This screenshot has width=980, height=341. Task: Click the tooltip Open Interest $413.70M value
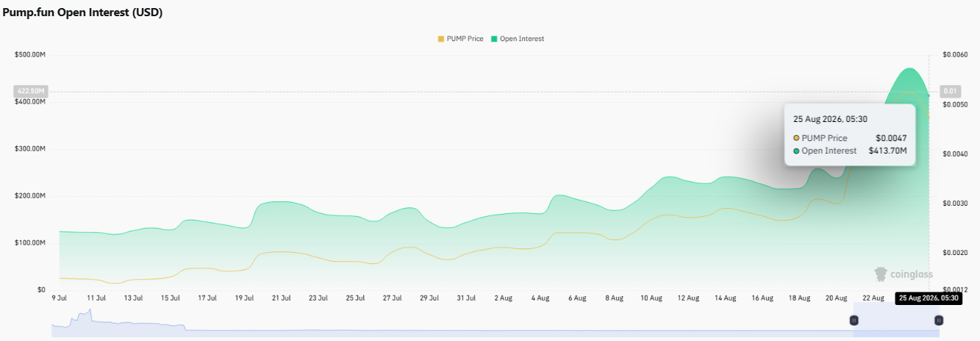tap(888, 151)
